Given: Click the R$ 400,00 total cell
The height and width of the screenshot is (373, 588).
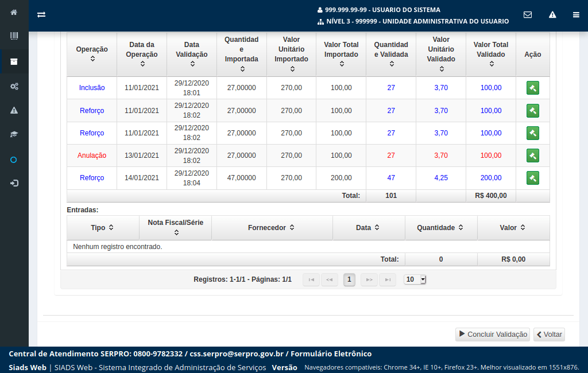Looking at the screenshot, I should pyautogui.click(x=491, y=196).
